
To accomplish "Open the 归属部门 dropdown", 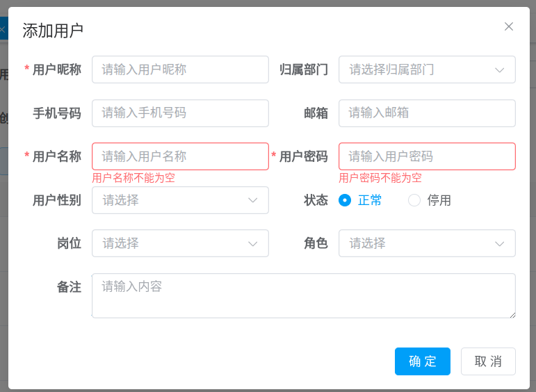I will tap(417, 70).
